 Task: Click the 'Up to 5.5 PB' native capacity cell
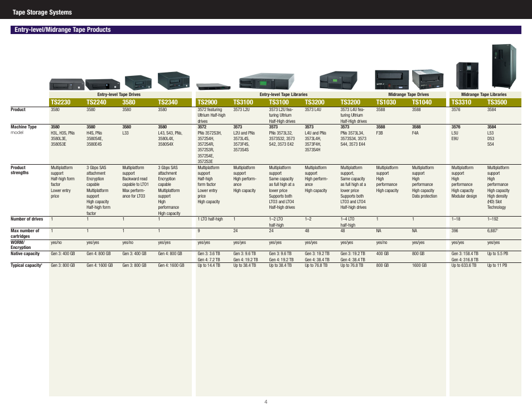(498, 253)
